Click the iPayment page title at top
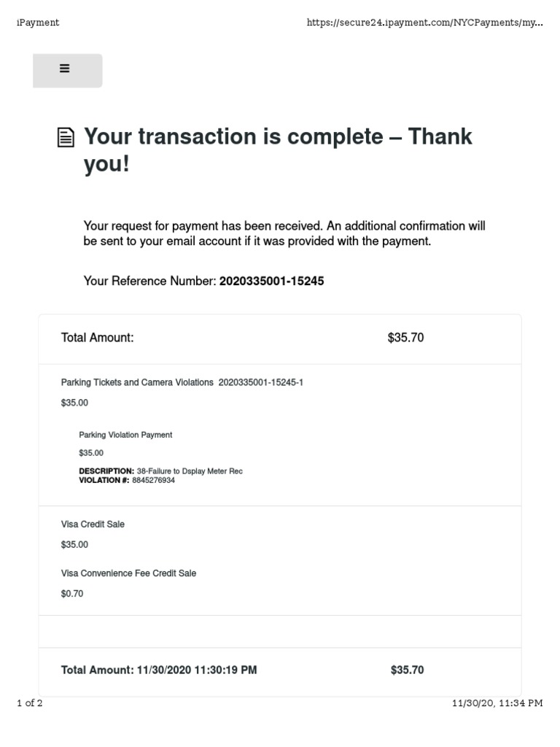The height and width of the screenshot is (747, 560). tap(38, 23)
